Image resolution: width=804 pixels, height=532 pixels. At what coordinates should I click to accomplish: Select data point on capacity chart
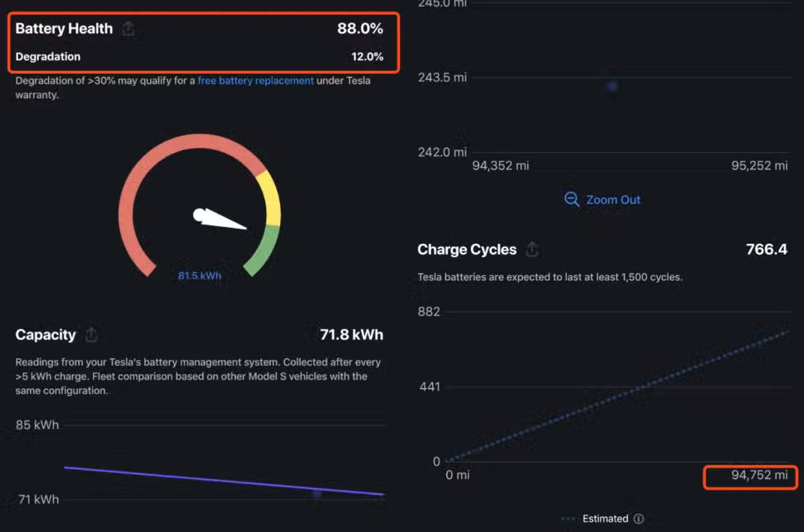pyautogui.click(x=317, y=494)
